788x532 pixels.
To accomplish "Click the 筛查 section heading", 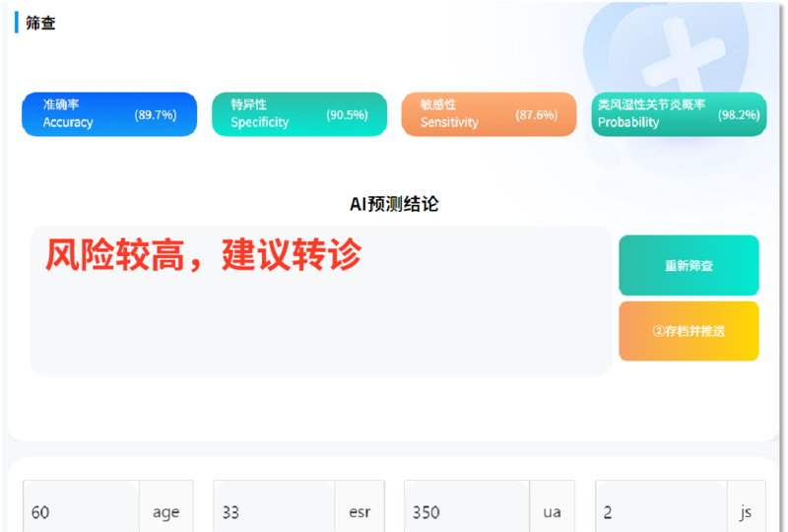I will click(x=40, y=23).
